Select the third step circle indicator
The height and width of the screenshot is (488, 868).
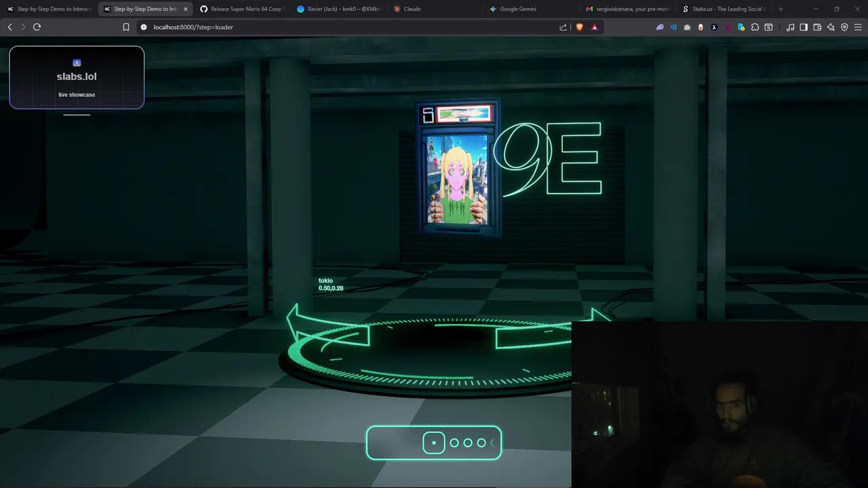coord(468,443)
